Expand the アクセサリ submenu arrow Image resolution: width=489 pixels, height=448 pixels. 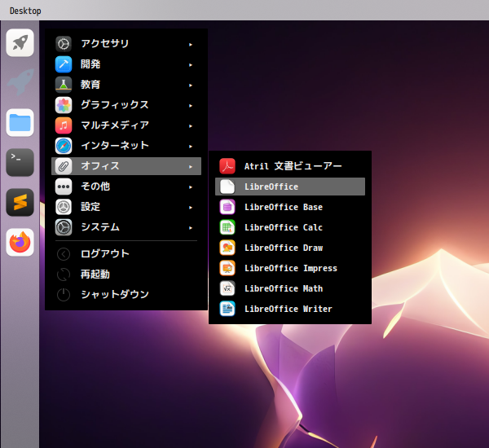click(191, 45)
